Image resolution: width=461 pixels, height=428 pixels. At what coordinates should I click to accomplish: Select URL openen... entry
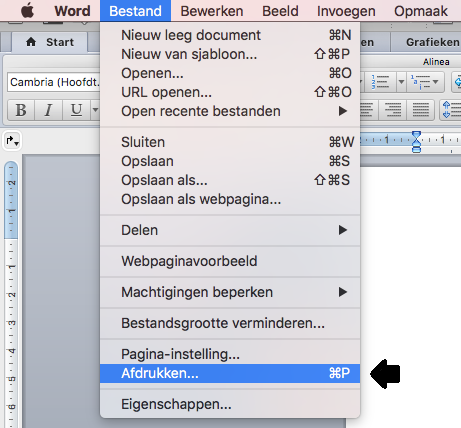[230, 92]
